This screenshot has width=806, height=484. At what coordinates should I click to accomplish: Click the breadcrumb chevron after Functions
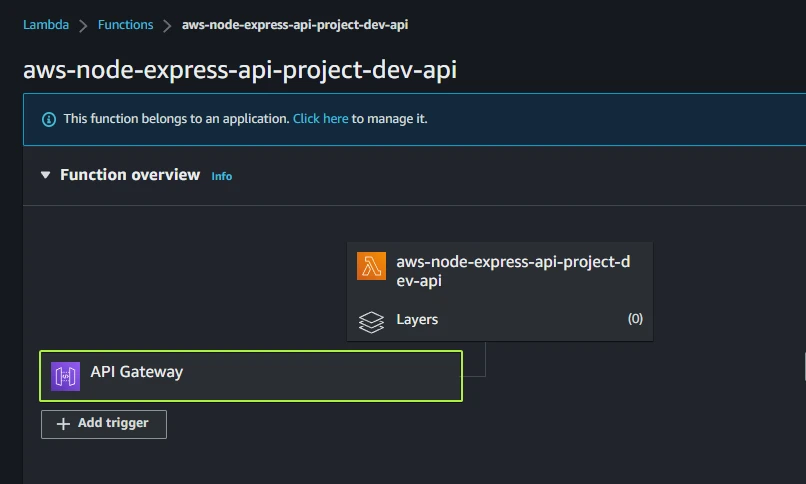(167, 25)
